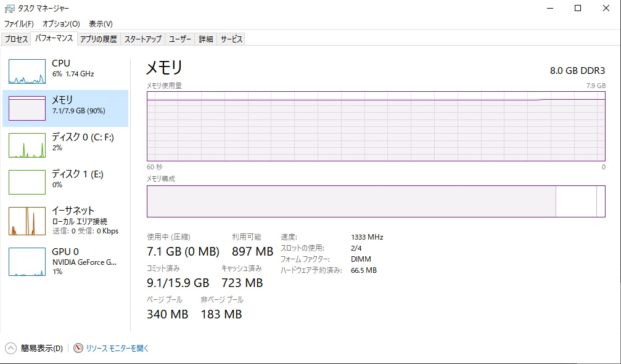Open the オプション(O) menu

coord(61,24)
